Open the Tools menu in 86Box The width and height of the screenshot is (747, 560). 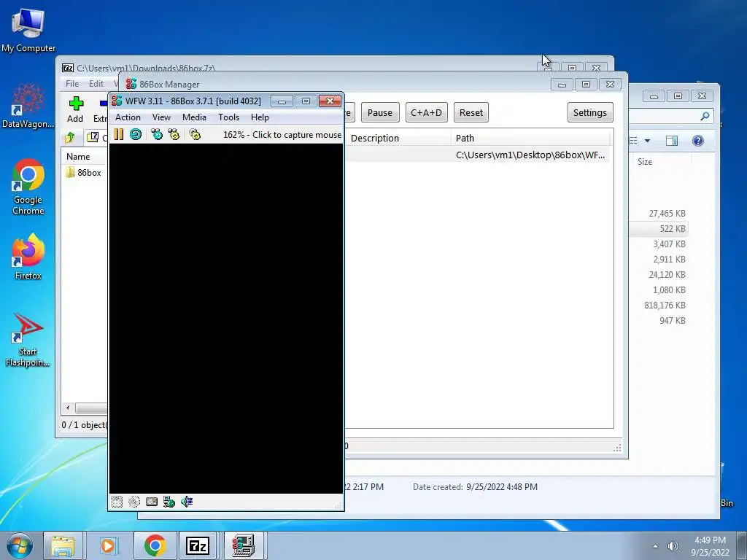228,117
